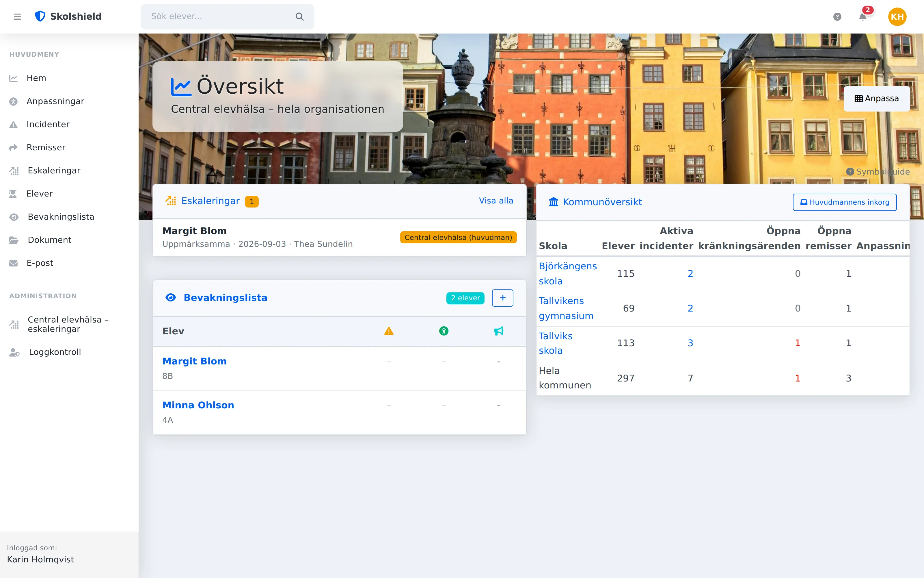Click the eye icon in Bevakningslista header

coord(171,297)
